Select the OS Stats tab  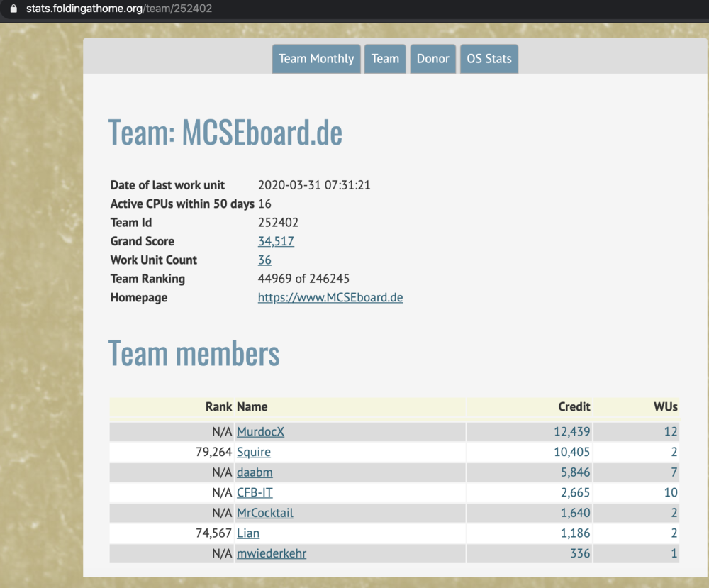pos(489,59)
